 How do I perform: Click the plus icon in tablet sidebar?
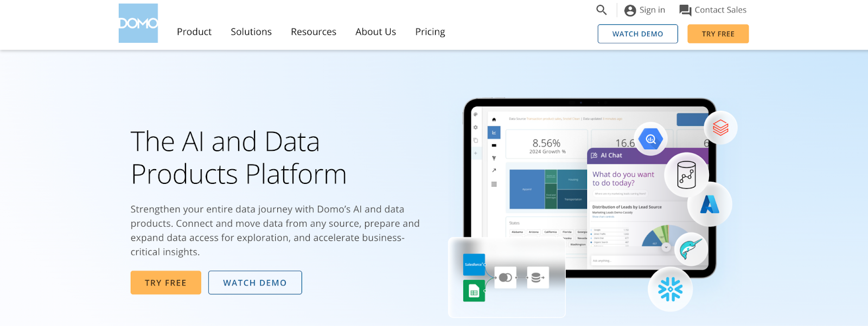pyautogui.click(x=475, y=153)
